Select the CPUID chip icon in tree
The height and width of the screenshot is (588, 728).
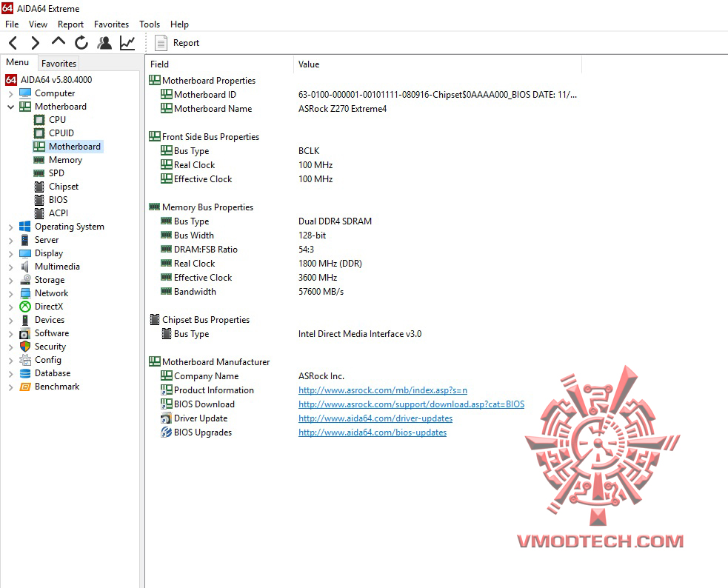point(39,133)
